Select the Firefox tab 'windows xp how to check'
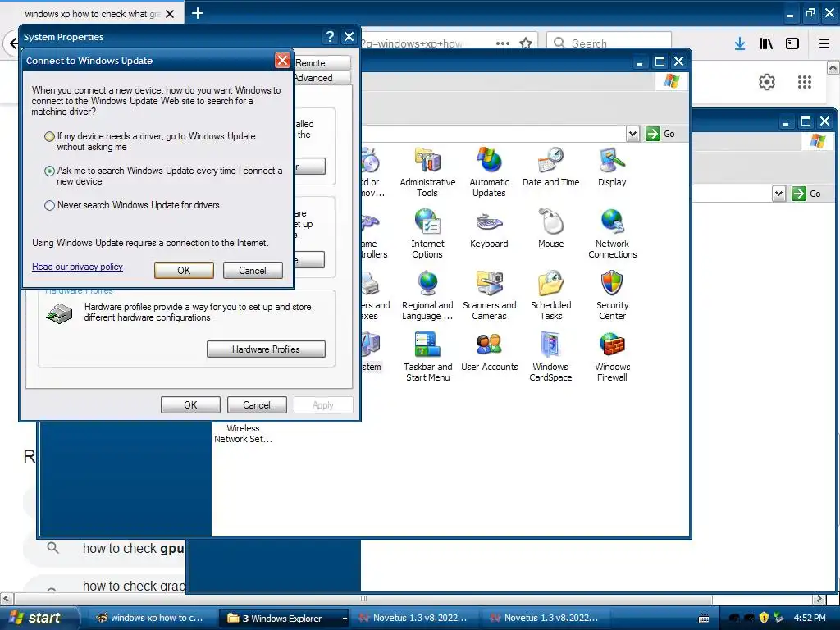 pos(92,14)
